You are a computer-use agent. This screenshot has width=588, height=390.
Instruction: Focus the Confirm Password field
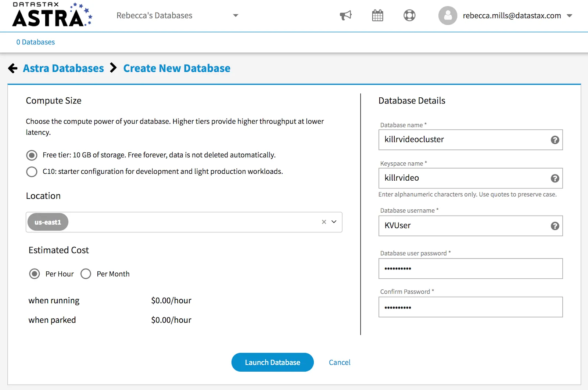[x=471, y=307]
